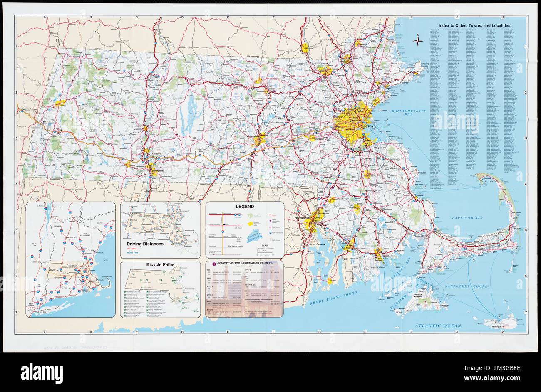Click the PROVIDENCE city label
The height and width of the screenshot is (392, 541).
click(x=303, y=218)
